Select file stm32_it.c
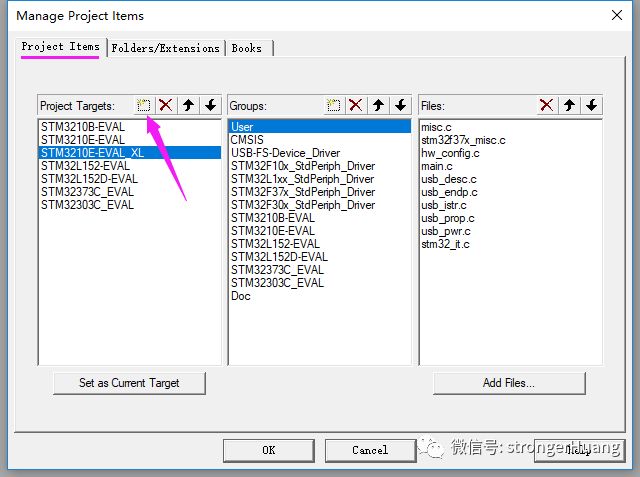 coord(511,244)
